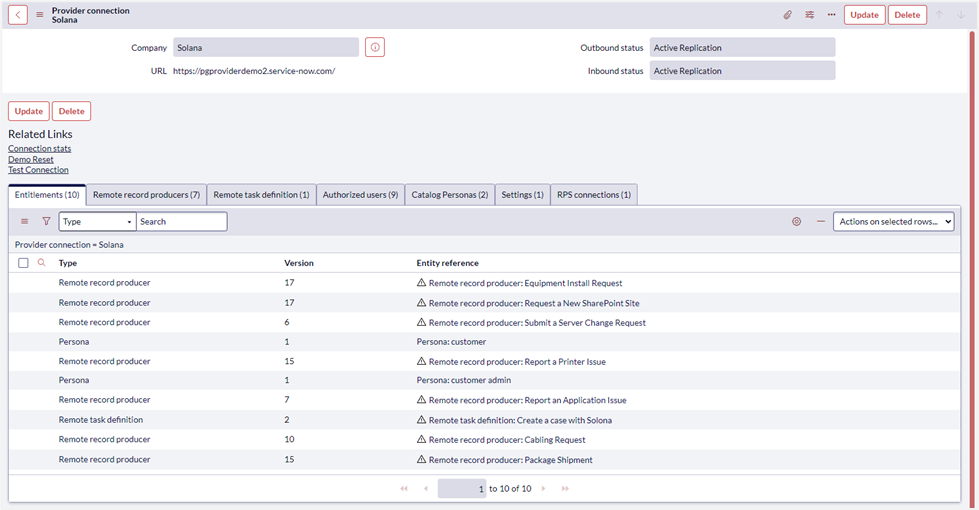The image size is (979, 510).
Task: Open attachments via the paperclip icon
Action: coord(787,15)
